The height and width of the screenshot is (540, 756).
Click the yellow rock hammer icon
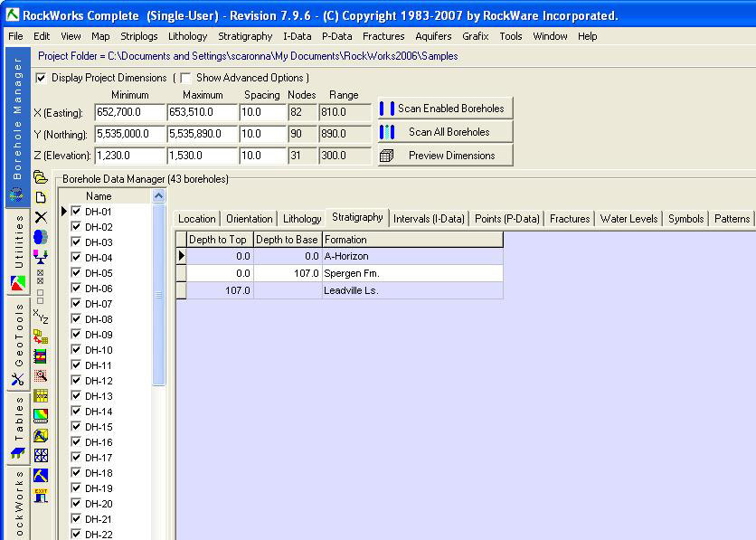pyautogui.click(x=41, y=476)
